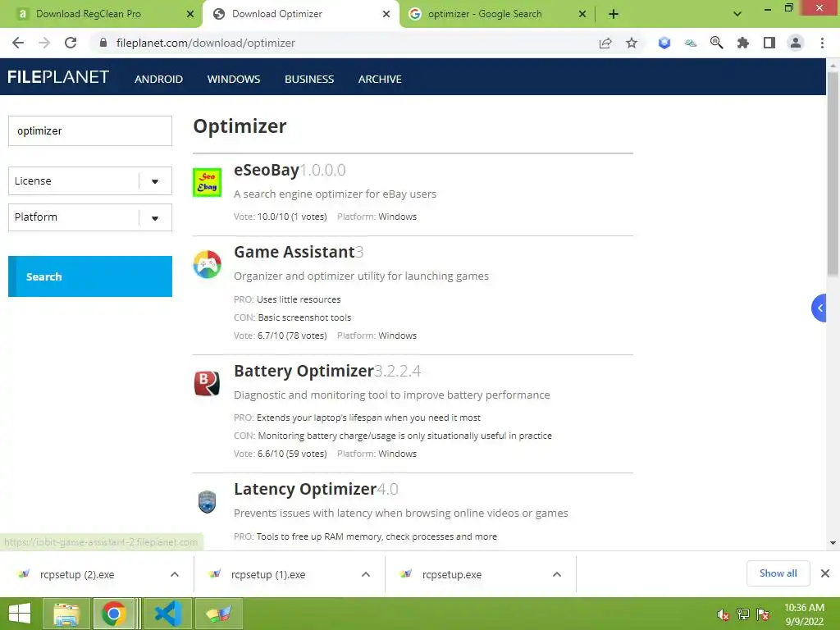Close the Download Optimizer tab
Image resolution: width=840 pixels, height=630 pixels.
coord(386,14)
